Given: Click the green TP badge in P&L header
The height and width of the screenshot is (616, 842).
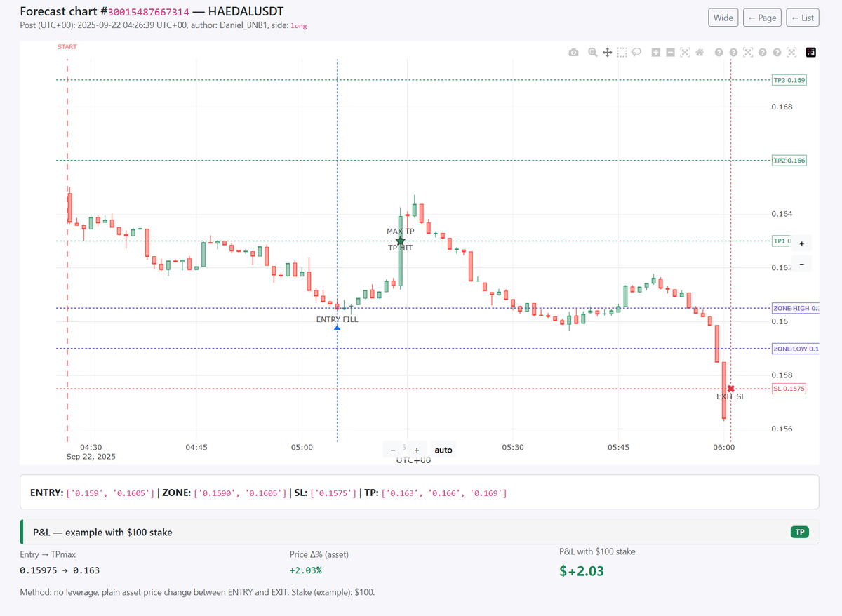Looking at the screenshot, I should click(799, 533).
